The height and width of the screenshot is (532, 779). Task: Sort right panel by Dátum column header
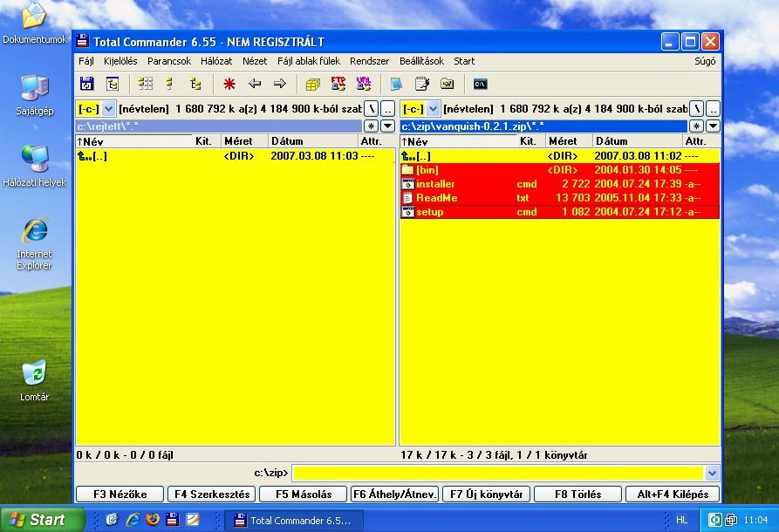[637, 141]
